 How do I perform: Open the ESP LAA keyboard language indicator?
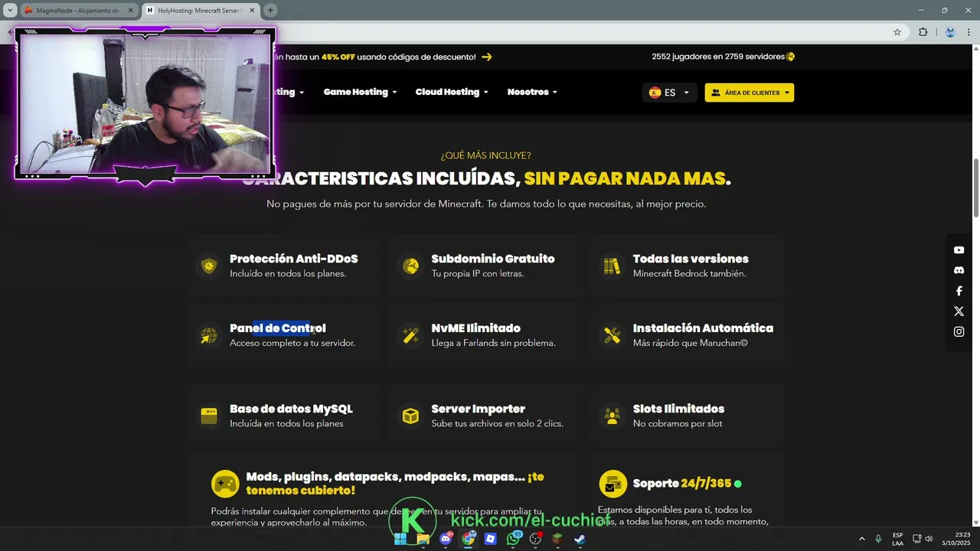pos(897,539)
